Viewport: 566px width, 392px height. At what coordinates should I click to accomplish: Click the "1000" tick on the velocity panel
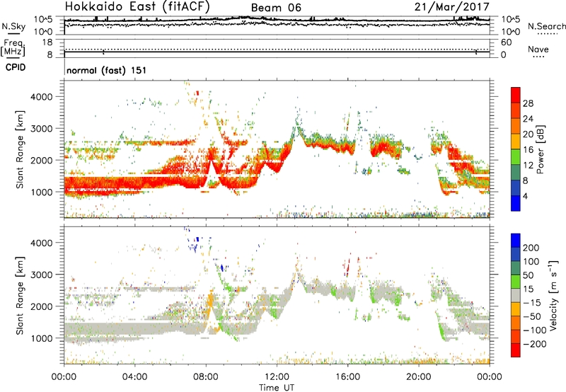click(42, 338)
